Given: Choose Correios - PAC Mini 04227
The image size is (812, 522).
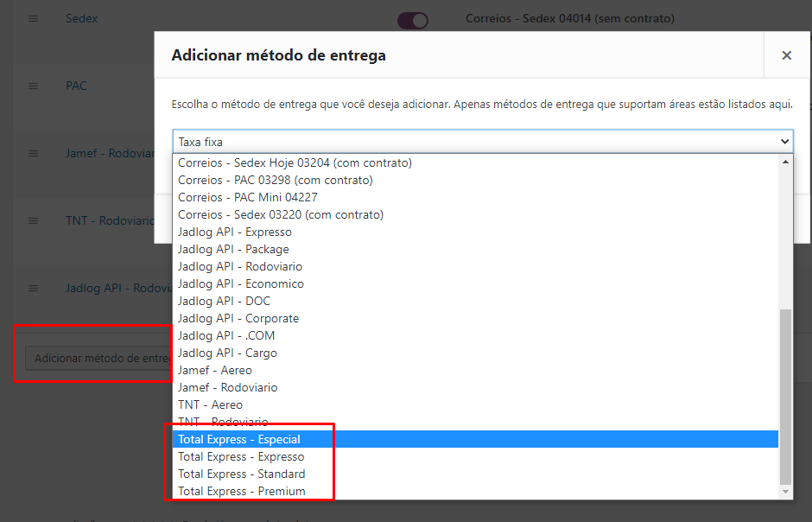Looking at the screenshot, I should (x=475, y=197).
